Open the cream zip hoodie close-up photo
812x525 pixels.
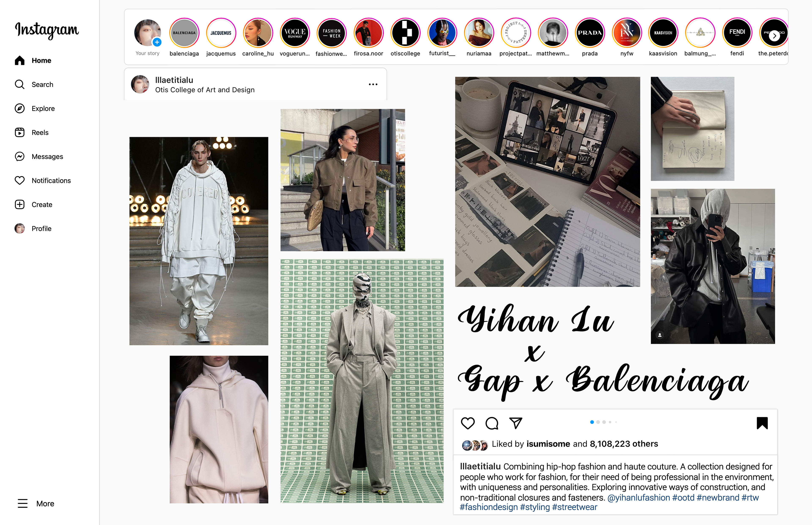point(219,430)
